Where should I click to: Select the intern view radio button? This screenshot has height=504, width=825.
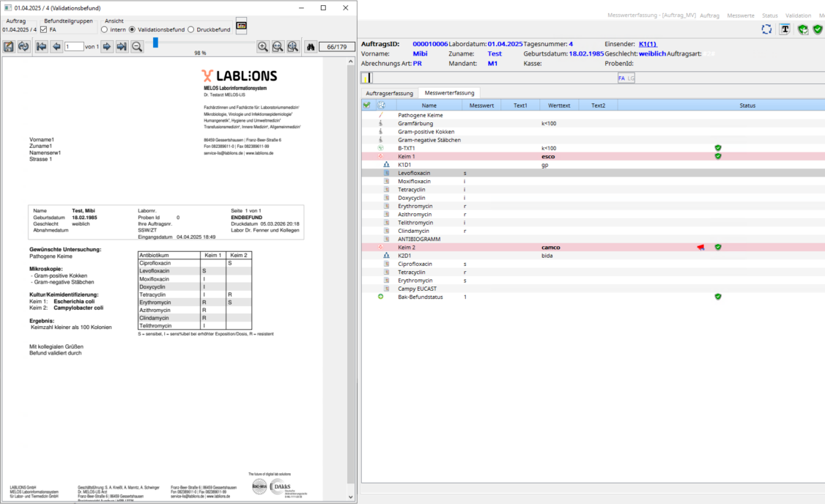[104, 30]
